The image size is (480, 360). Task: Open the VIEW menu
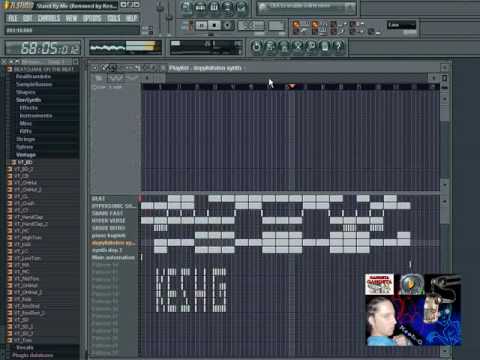(x=71, y=18)
